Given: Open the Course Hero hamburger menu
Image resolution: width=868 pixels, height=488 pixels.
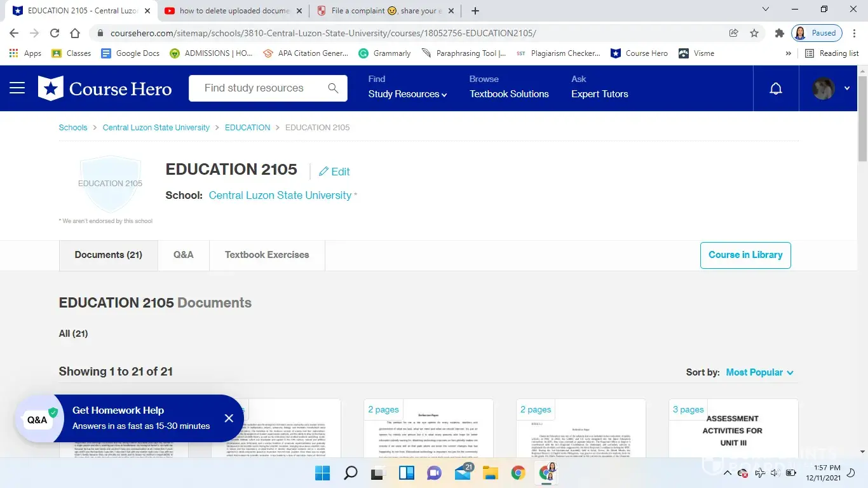Looking at the screenshot, I should coord(17,88).
